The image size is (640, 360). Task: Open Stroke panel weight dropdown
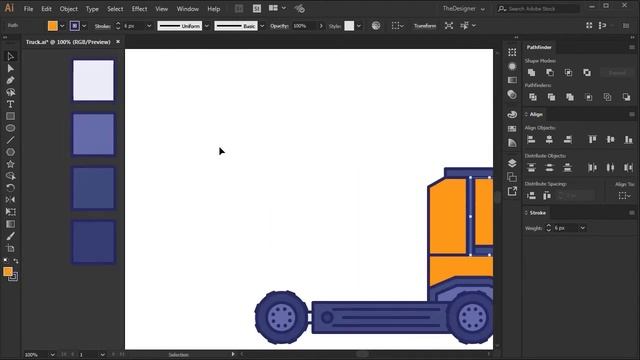click(x=582, y=228)
